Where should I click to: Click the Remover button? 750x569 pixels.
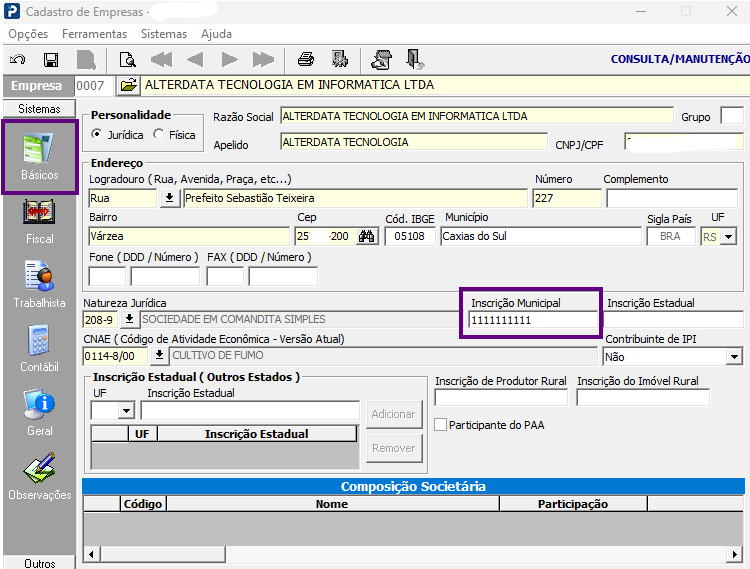pyautogui.click(x=394, y=448)
